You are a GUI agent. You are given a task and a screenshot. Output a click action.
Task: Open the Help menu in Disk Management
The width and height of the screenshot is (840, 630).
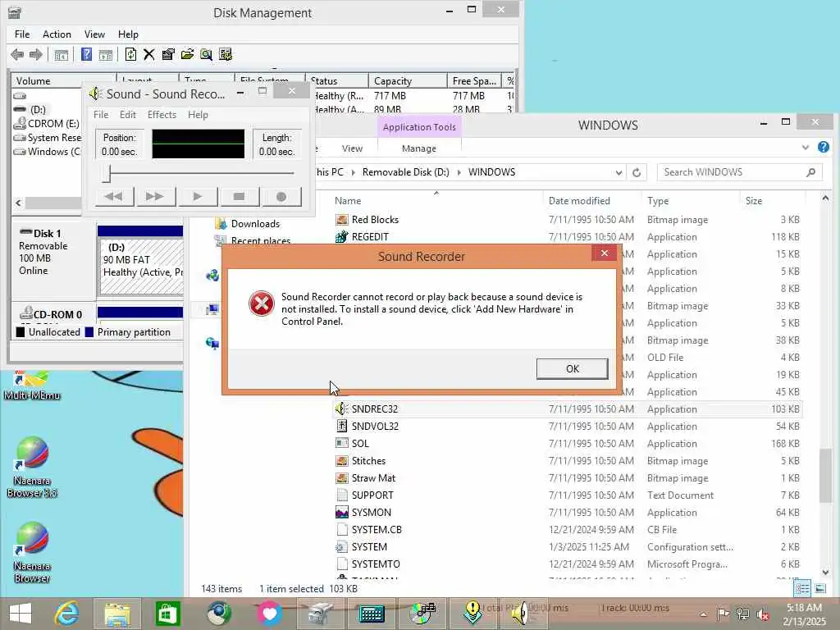[128, 34]
